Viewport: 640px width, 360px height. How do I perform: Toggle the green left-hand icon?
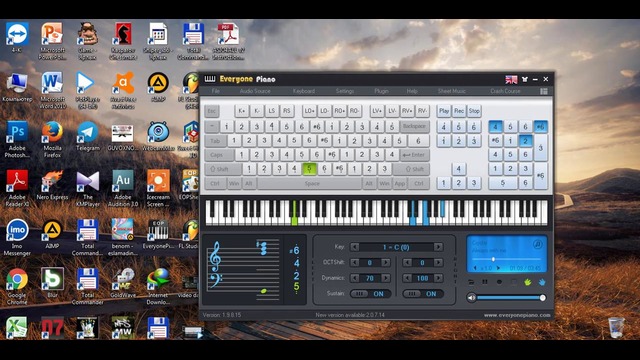coord(528,282)
